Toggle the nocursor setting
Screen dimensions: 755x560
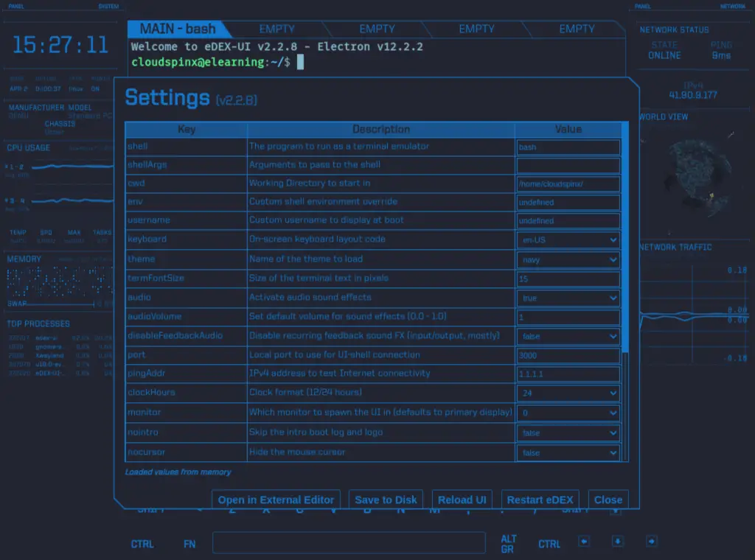click(567, 452)
